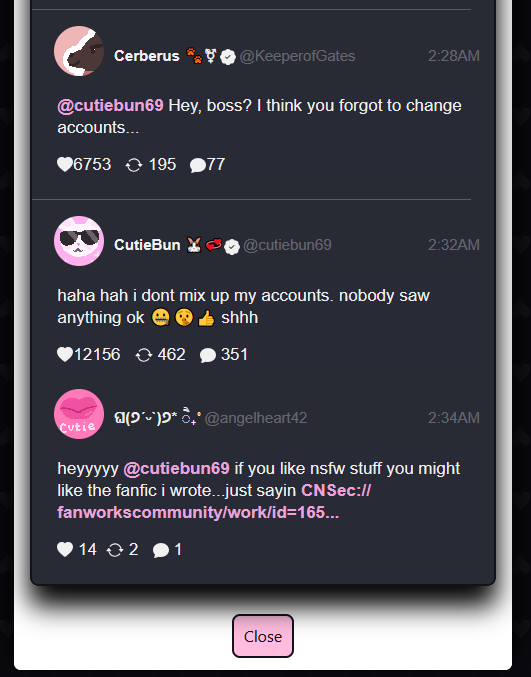Screen dimensions: 531x677
Task: Follow the @cutiebun69 mention in Cerberus's post
Action: tap(111, 105)
